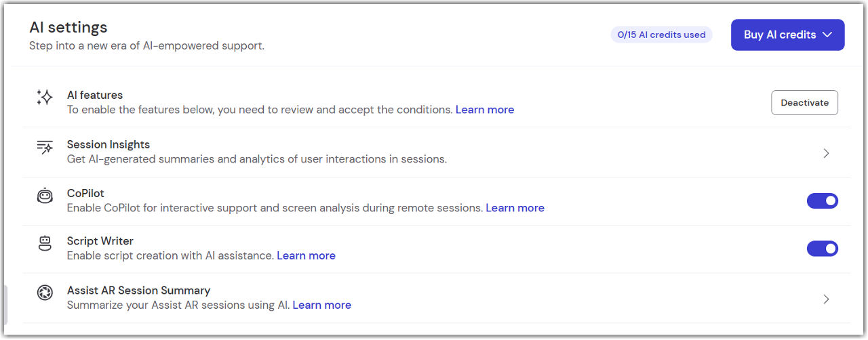
Task: Open Learn more link for AI features
Action: click(x=484, y=110)
